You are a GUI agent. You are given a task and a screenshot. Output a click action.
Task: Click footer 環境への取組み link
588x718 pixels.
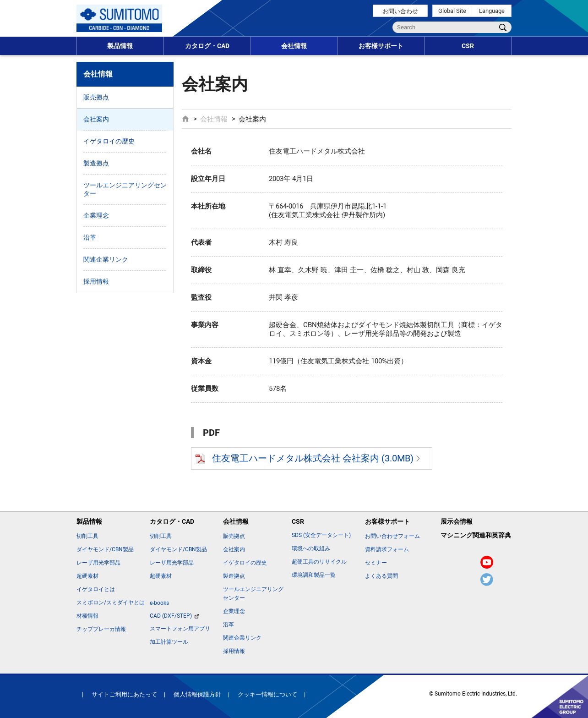[311, 548]
